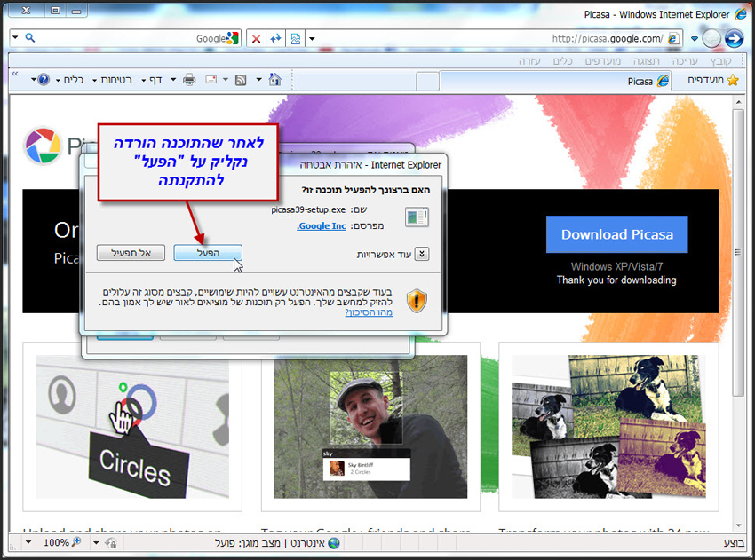Open the zoom level dropdown arrow
The width and height of the screenshot is (755, 560).
point(28,542)
